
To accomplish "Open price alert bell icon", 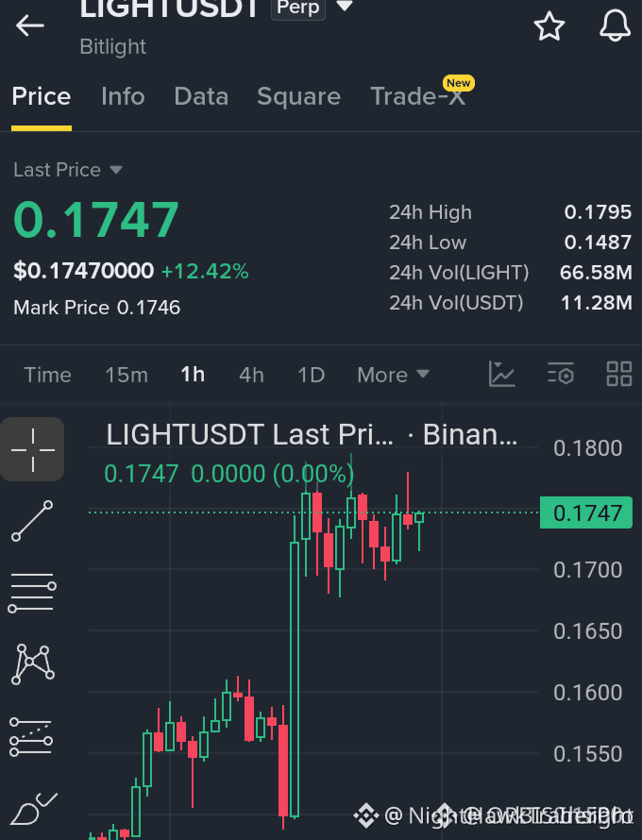I will coord(615,25).
